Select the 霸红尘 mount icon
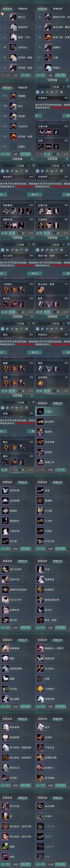This screenshot has width=70, height=868. (13, 16)
